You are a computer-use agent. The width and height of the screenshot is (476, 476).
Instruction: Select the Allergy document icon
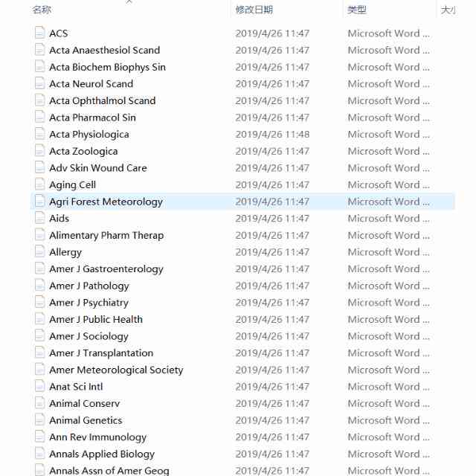39,251
